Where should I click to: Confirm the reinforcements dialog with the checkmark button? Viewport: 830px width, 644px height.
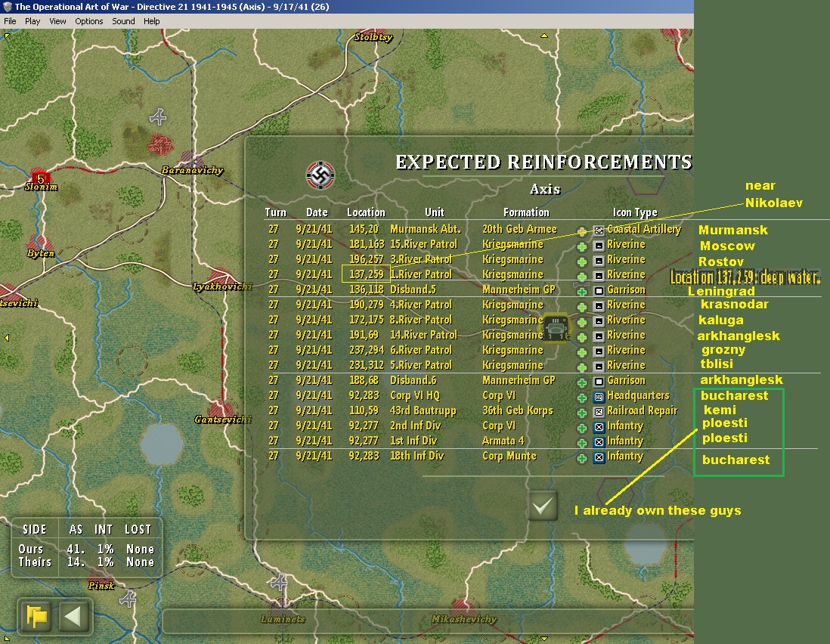543,506
